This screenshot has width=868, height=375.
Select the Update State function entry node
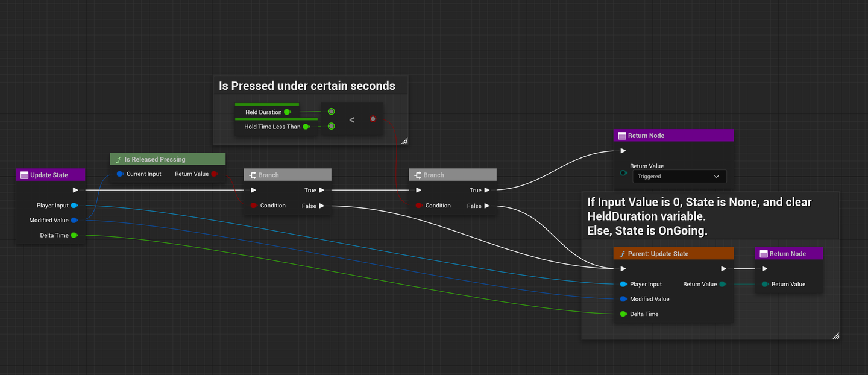[50, 174]
